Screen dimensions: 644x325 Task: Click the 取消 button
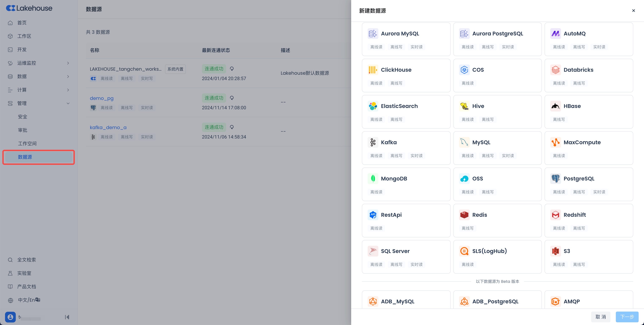click(x=601, y=317)
